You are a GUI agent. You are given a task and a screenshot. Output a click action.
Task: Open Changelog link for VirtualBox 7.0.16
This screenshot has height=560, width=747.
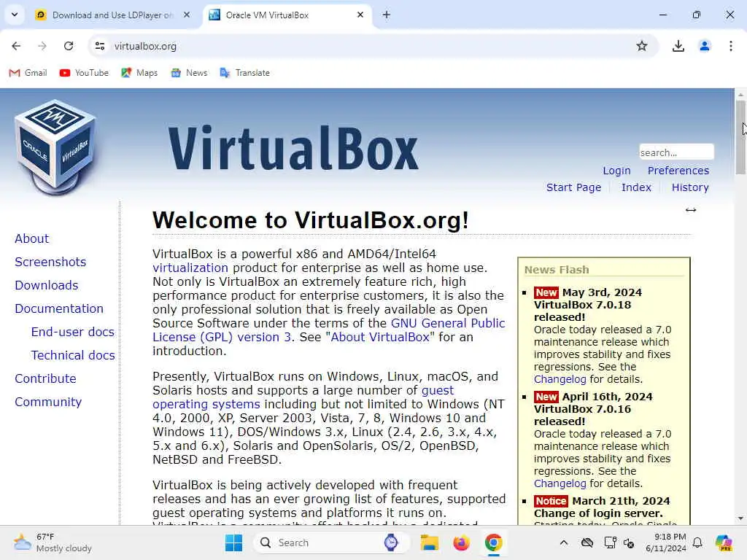(x=560, y=483)
